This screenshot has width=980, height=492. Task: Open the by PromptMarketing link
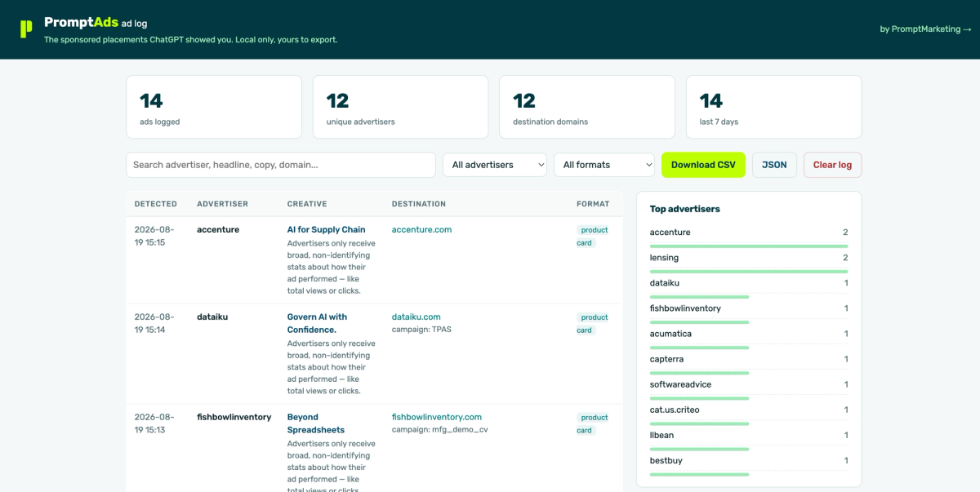coord(925,29)
